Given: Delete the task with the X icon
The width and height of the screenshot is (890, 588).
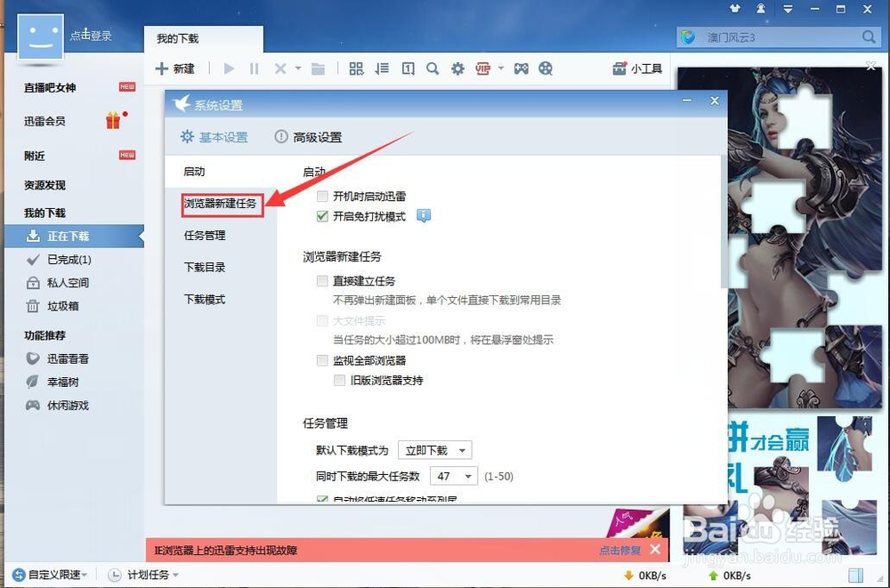Looking at the screenshot, I should (x=279, y=68).
